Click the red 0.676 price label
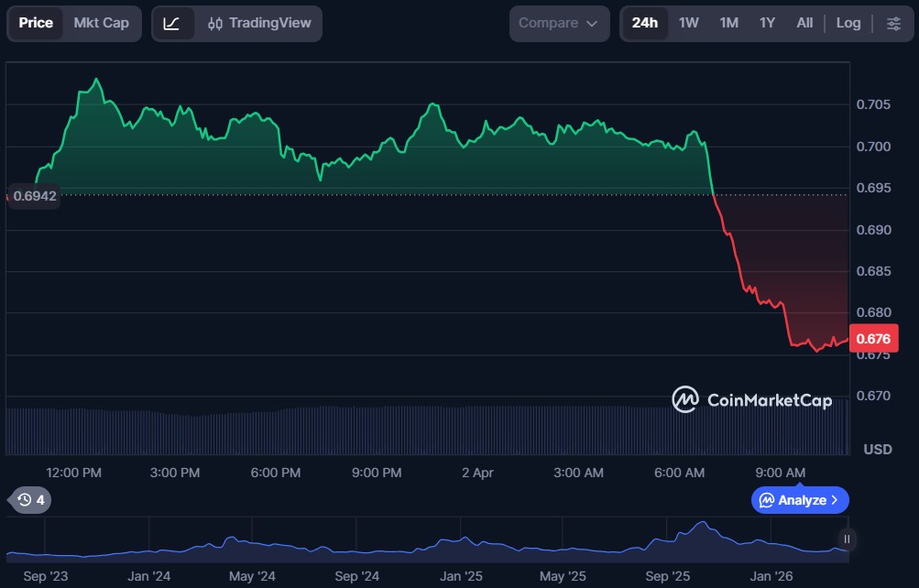 tap(872, 338)
